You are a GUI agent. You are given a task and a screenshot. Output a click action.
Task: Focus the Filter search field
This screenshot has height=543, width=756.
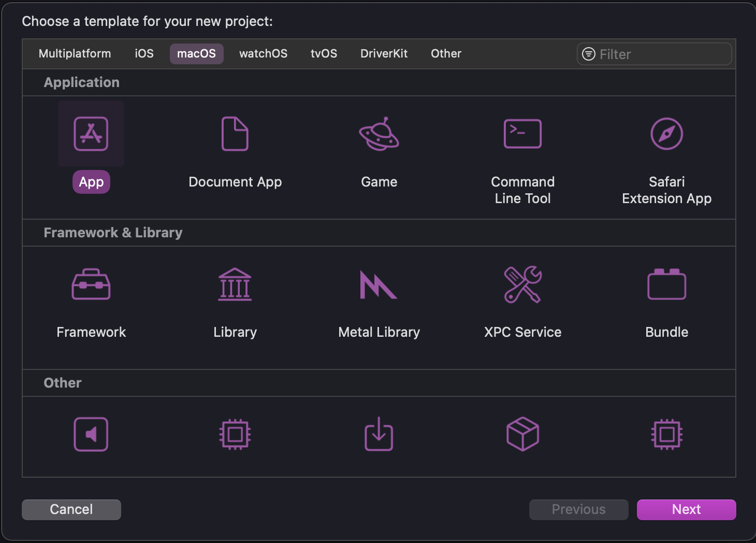[655, 54]
